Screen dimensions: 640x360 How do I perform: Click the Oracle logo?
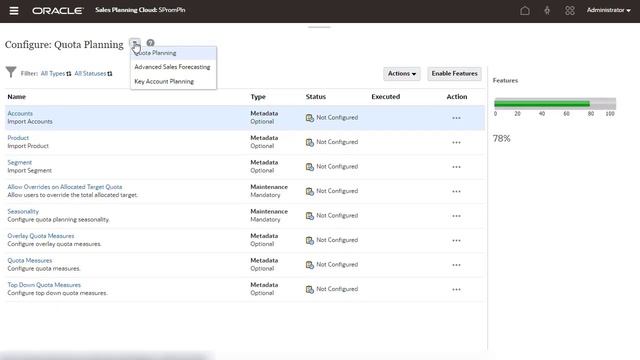[58, 11]
